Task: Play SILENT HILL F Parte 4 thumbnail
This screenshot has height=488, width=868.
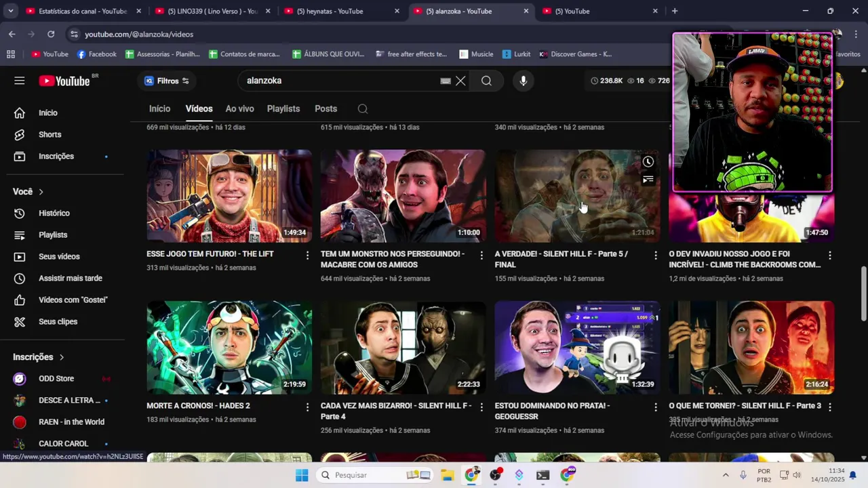Action: tap(403, 348)
